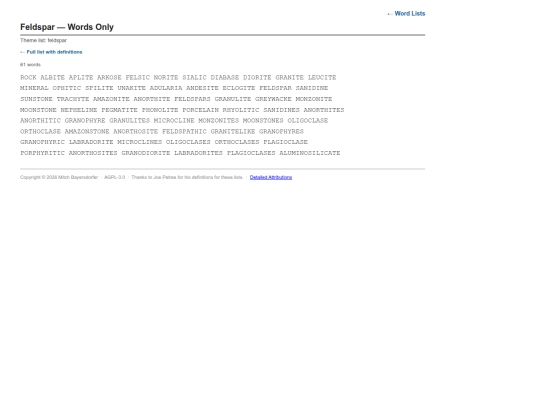Screen dimensions: 540x405
Task: Click the word ANORTHOSITE
Action: (136, 132)
